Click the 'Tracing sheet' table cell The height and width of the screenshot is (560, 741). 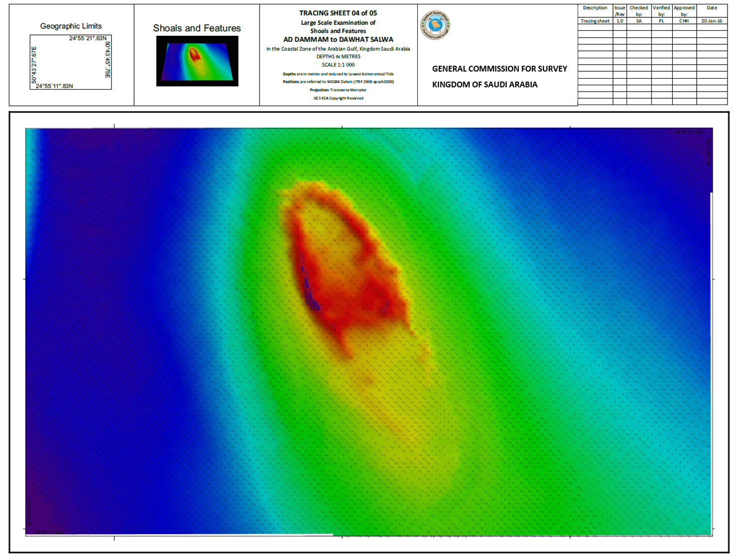coord(595,21)
